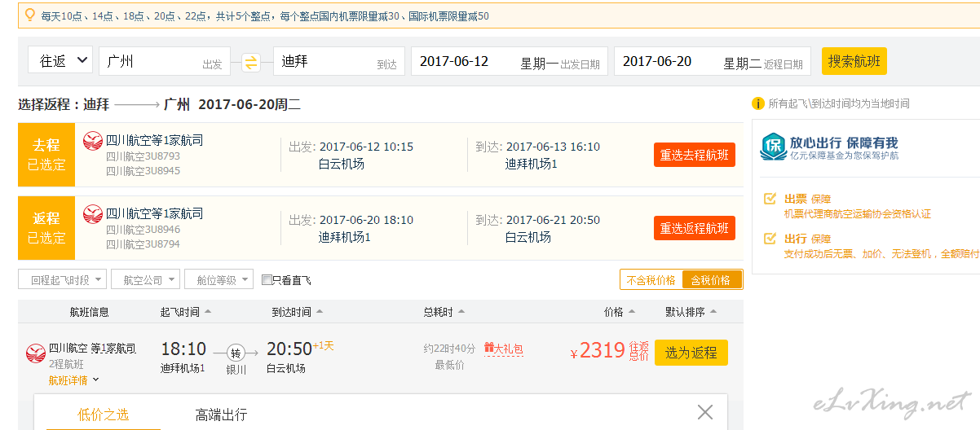The width and height of the screenshot is (980, 430).
Task: Click 返程 已选定 label
Action: click(x=46, y=228)
